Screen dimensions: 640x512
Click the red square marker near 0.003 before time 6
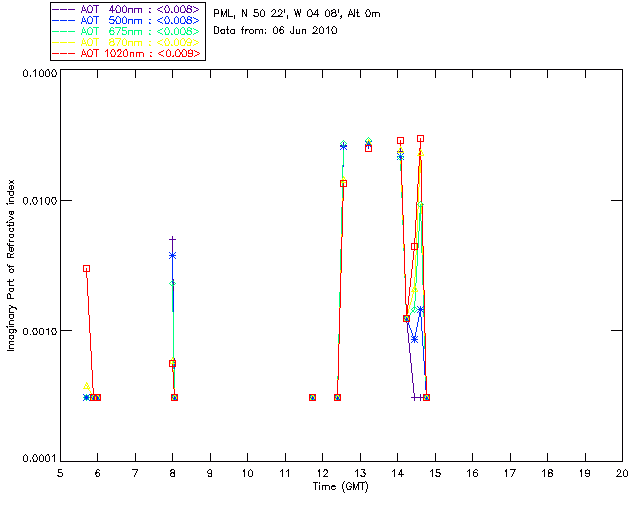point(87,269)
